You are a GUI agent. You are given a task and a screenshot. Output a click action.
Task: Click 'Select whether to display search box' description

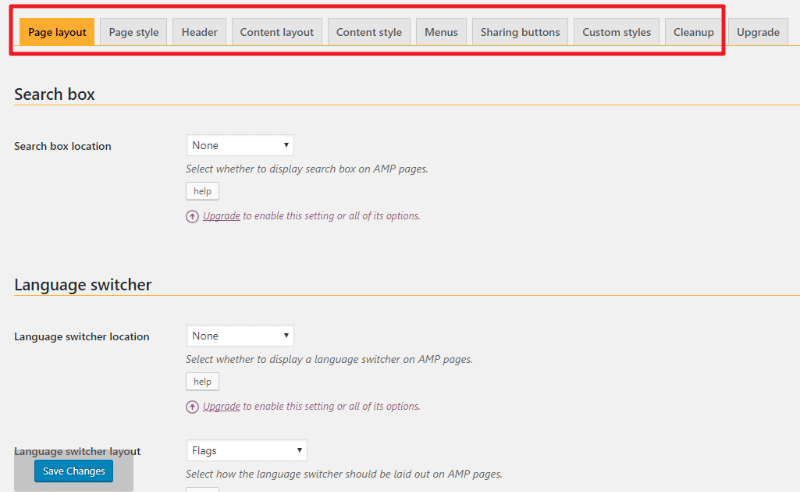tap(307, 169)
